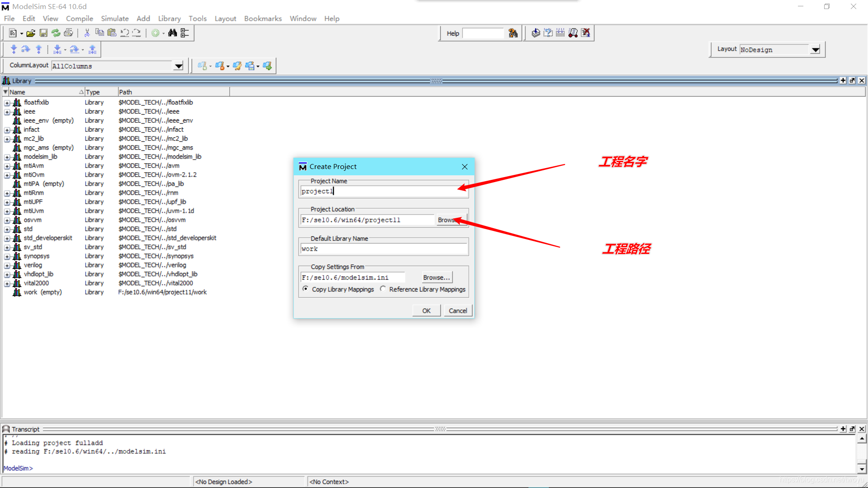868x488 pixels.
Task: Click the simulate/run toolbar icon
Action: pyautogui.click(x=156, y=33)
